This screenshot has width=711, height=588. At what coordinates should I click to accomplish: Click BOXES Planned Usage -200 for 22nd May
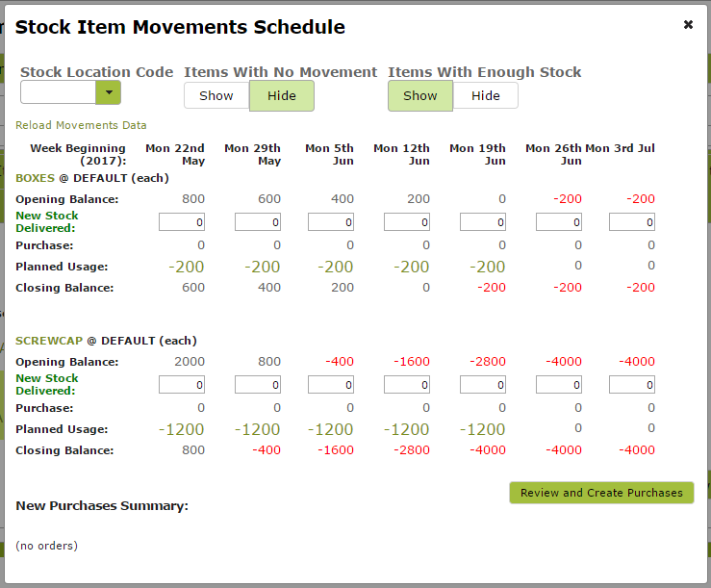tap(187, 267)
